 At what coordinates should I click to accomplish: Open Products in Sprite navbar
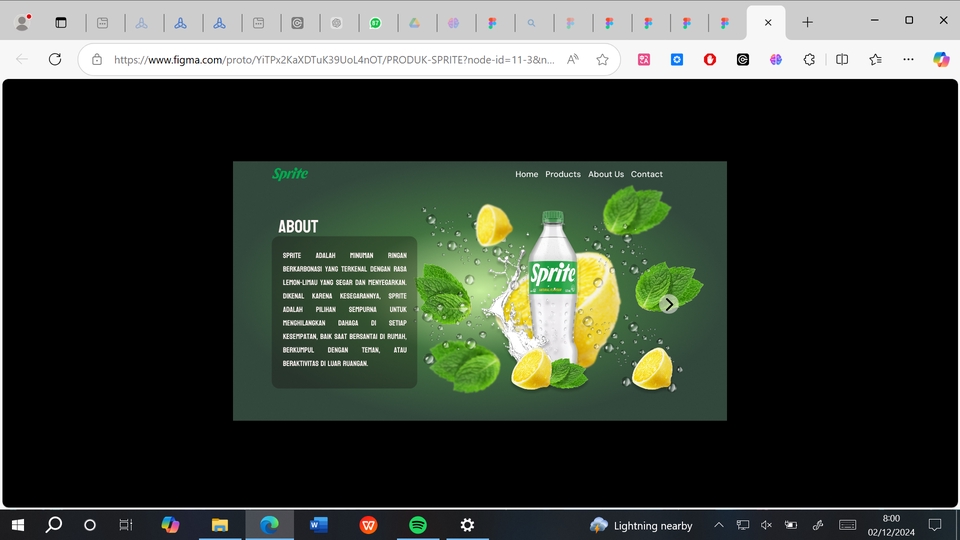(563, 174)
